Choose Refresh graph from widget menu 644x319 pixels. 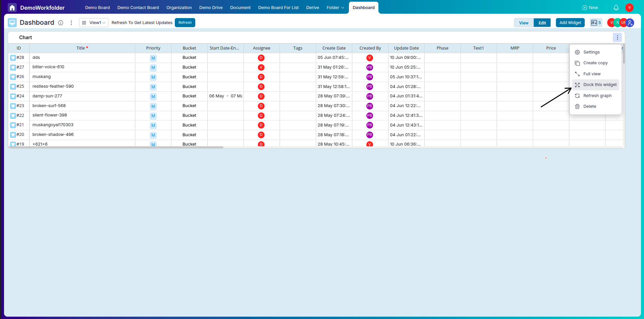[x=595, y=96]
